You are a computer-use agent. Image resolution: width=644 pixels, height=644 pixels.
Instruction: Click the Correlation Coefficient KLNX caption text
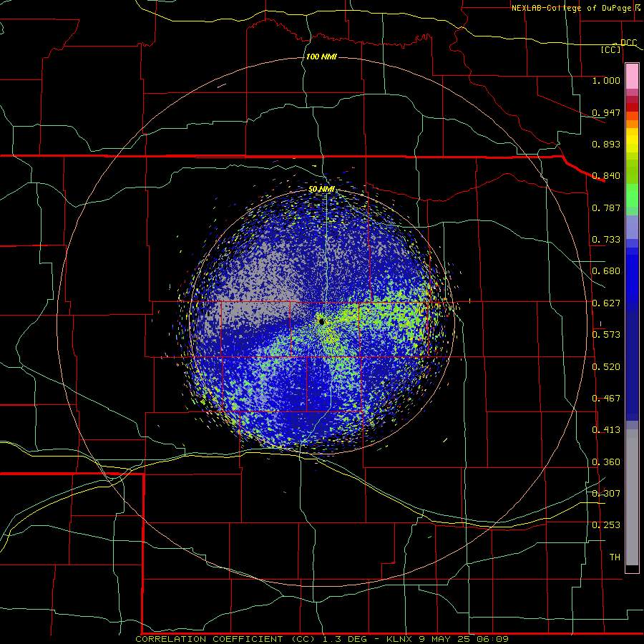pyautogui.click(x=322, y=639)
